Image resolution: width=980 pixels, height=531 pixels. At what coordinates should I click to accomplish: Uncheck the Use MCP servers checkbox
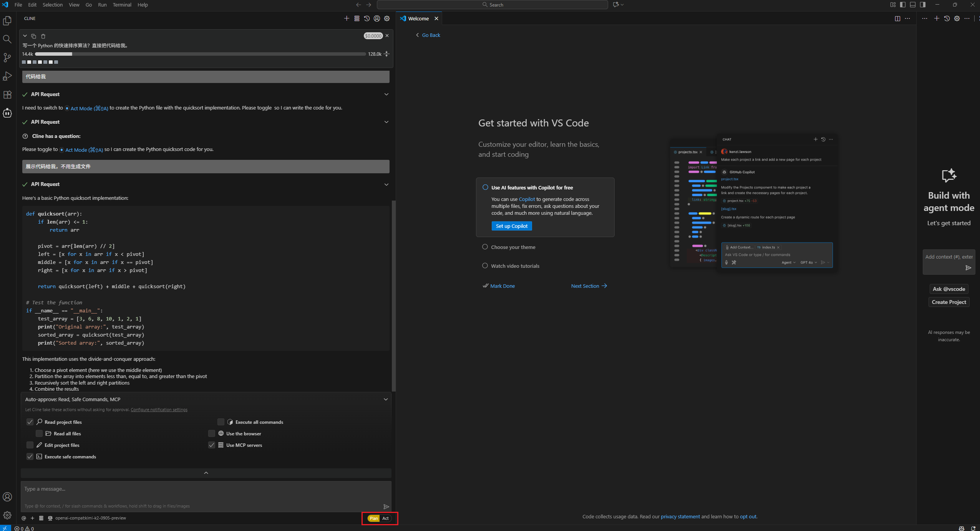212,445
